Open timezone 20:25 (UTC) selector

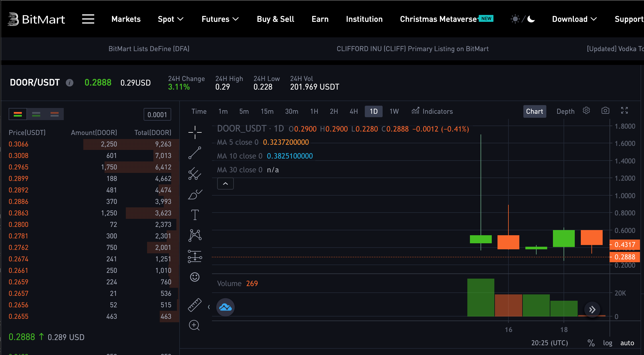pos(549,343)
